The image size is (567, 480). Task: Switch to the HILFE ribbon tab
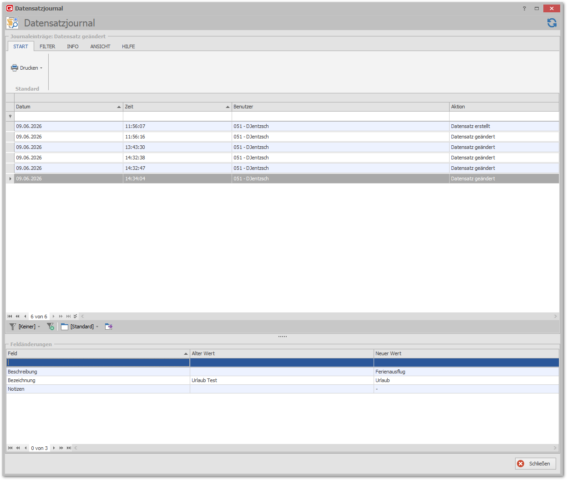128,46
